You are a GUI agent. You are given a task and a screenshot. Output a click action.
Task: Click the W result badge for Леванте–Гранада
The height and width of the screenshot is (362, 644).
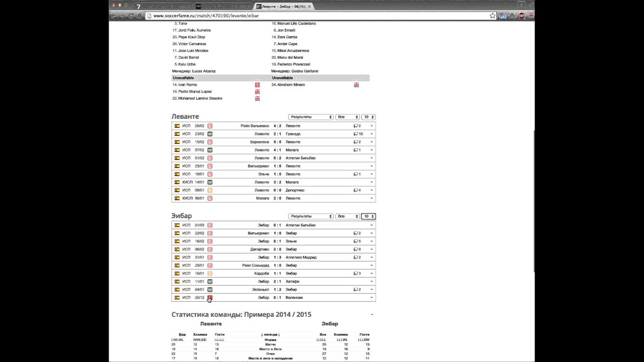tap(210, 134)
